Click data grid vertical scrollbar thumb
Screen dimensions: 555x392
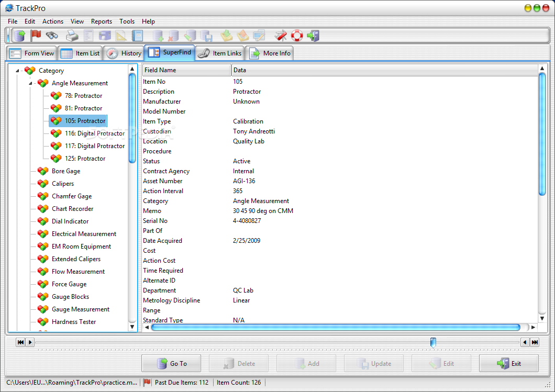(542, 134)
